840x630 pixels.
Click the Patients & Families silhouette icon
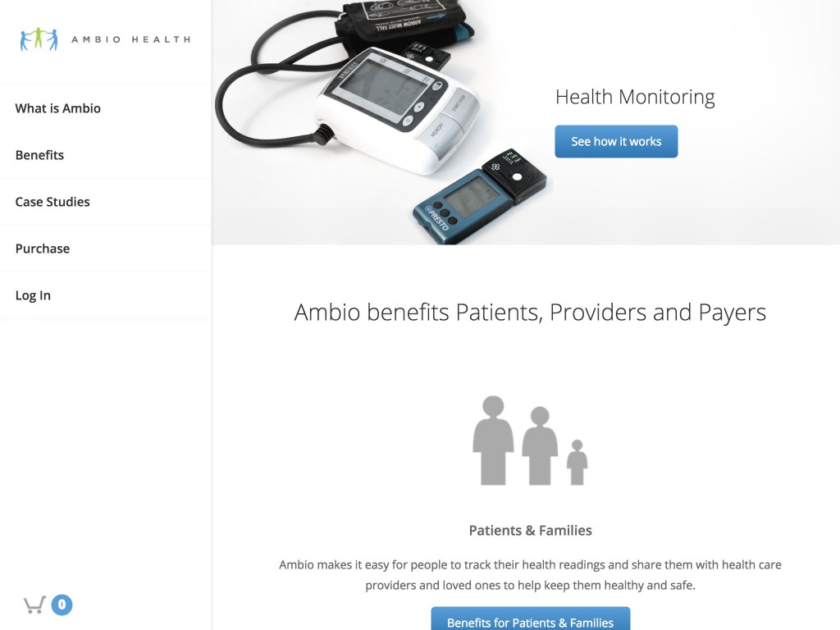pyautogui.click(x=530, y=441)
